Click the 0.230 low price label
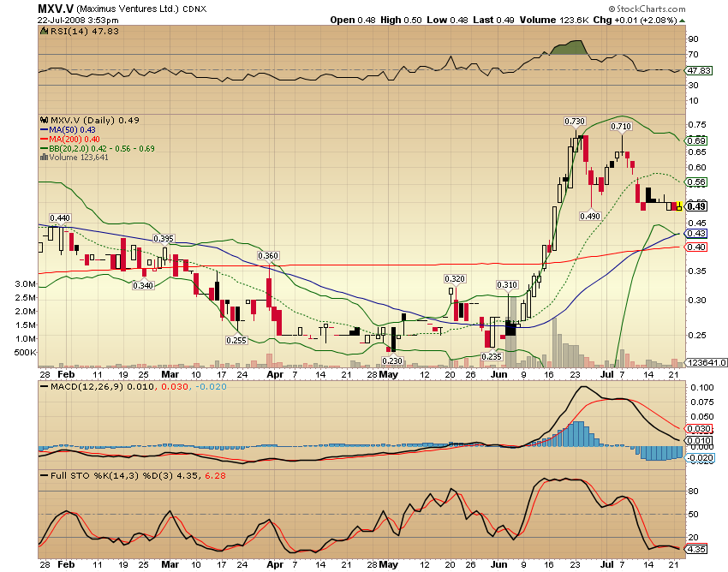Screen dimensions: 728x572 392,360
